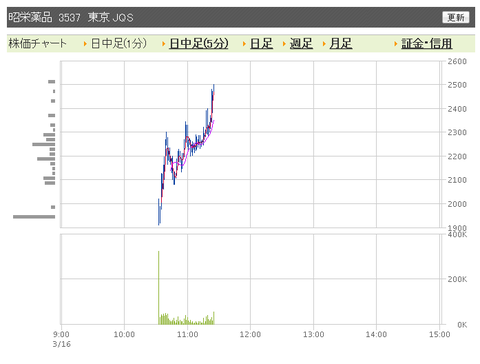Screen dimensions: 480x364
Task: Click the 200K volume axis label
Action: [x=457, y=279]
